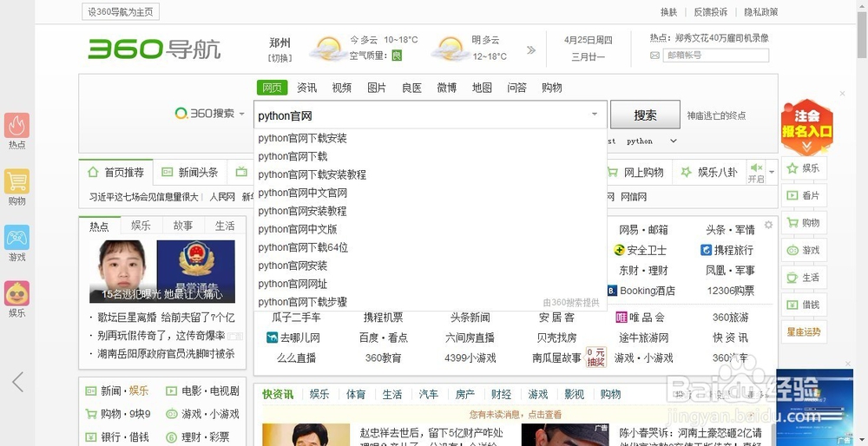The image size is (868, 446).
Task: Open 星座运势 on right panel
Action: pyautogui.click(x=804, y=332)
